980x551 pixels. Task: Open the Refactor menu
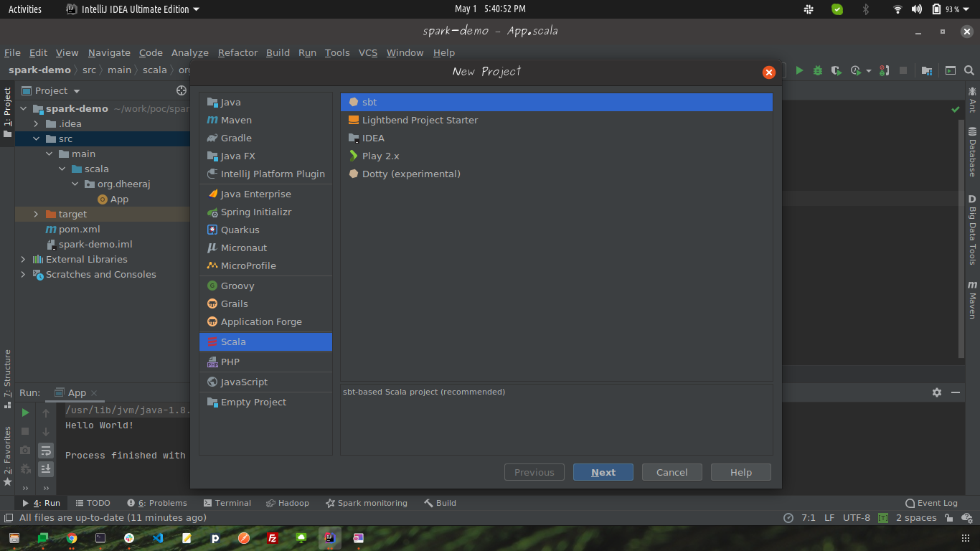[x=237, y=52]
